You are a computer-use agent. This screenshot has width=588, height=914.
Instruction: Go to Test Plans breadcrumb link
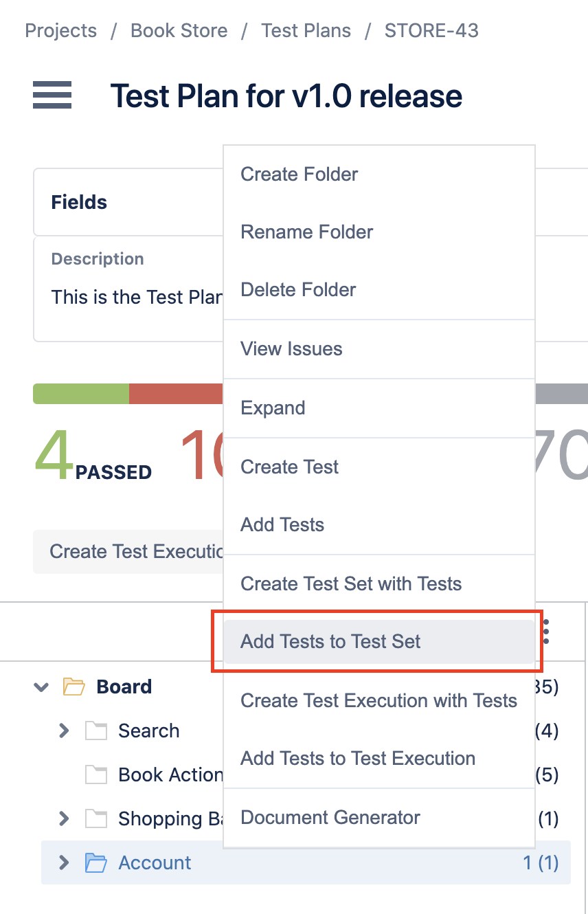click(306, 31)
